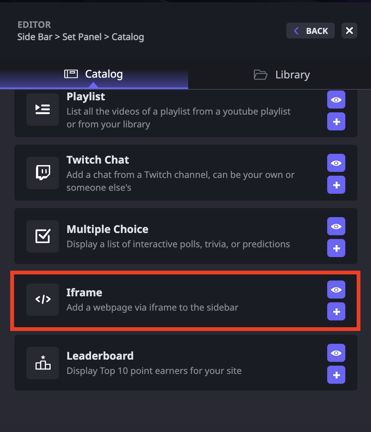Click the Leaderboard podium icon

point(43,363)
